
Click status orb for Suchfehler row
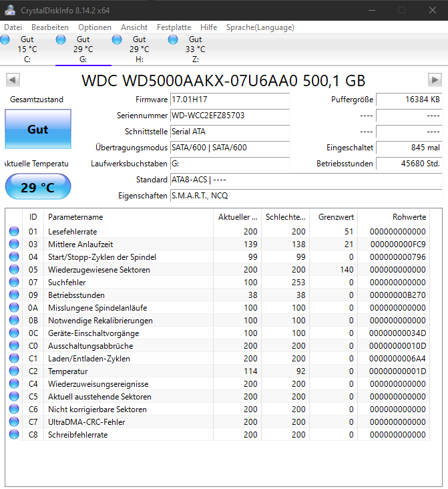click(14, 282)
